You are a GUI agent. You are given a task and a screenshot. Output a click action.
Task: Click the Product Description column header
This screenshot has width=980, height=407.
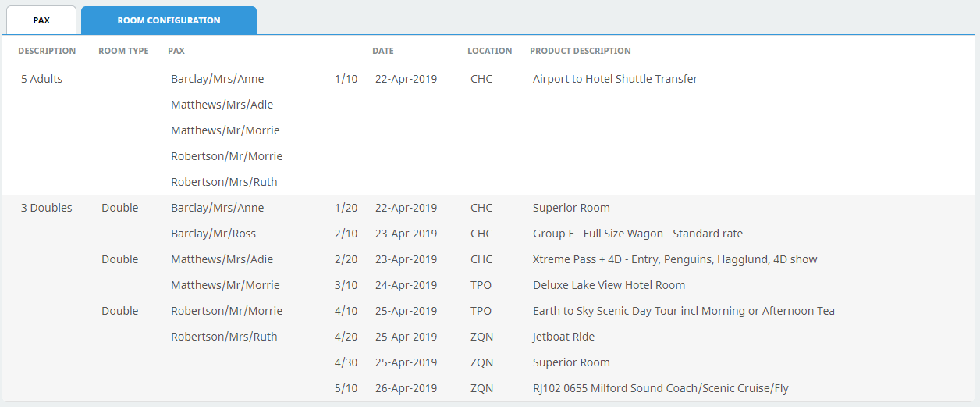click(580, 51)
